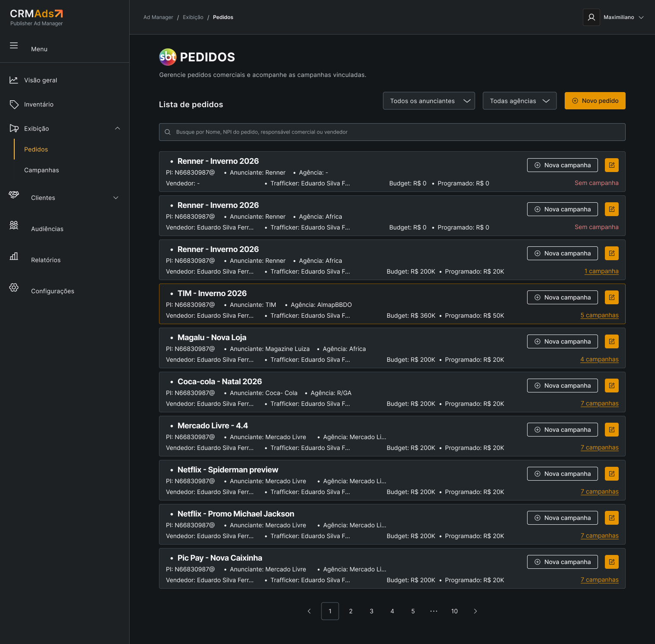Click the Novo pedido button

(x=595, y=101)
